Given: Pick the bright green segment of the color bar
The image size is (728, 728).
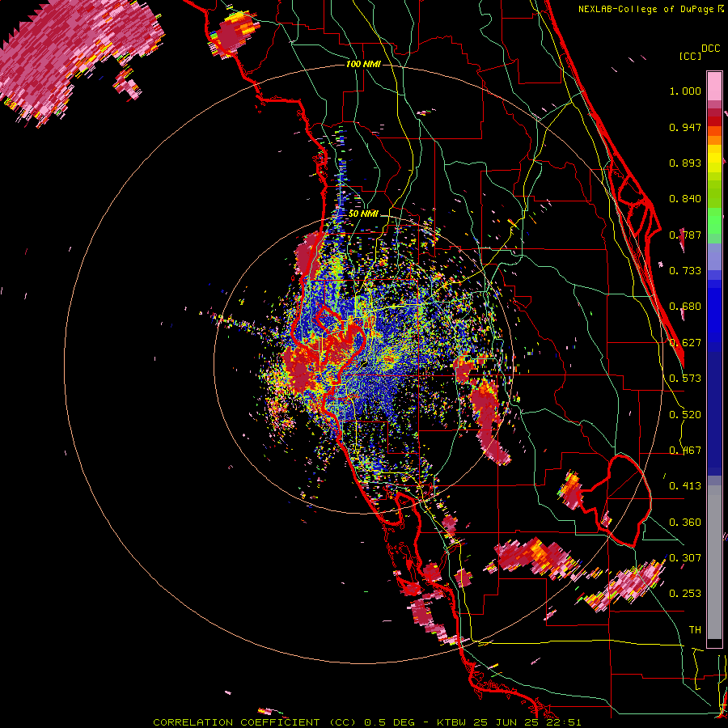Looking at the screenshot, I should 714,221.
